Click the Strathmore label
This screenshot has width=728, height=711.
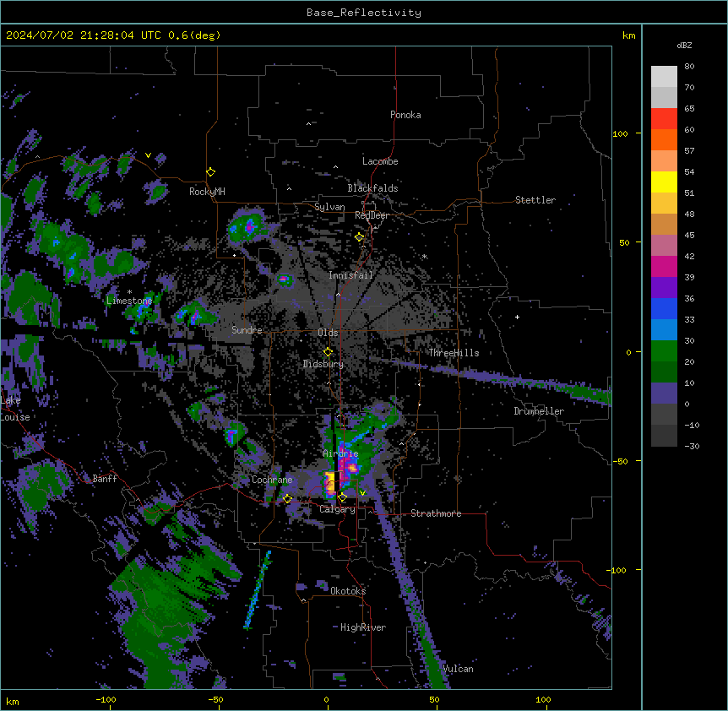point(436,513)
